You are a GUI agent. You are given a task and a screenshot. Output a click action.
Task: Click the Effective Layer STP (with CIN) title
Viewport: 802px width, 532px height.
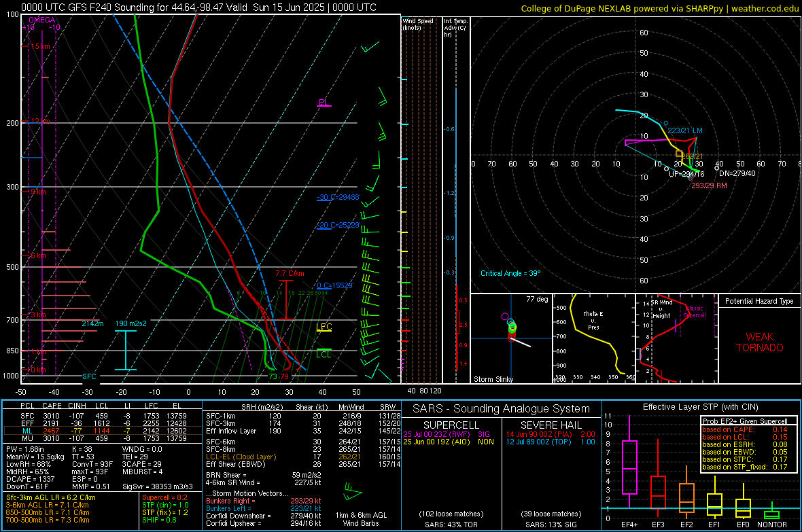coord(700,407)
